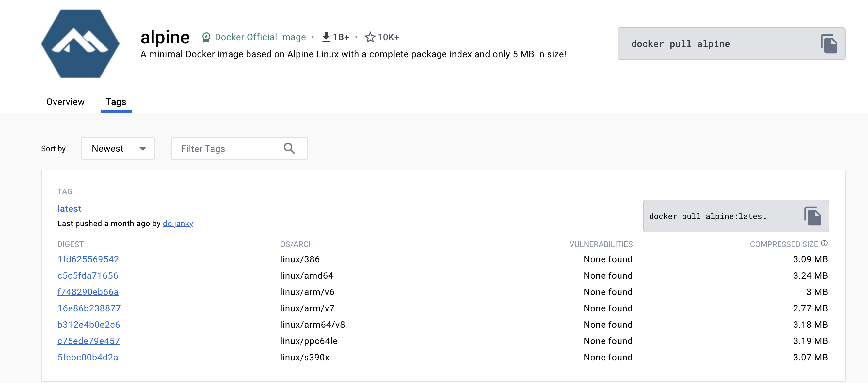The height and width of the screenshot is (383, 868).
Task: Click the 3.09 MB size value
Action: [x=811, y=259]
